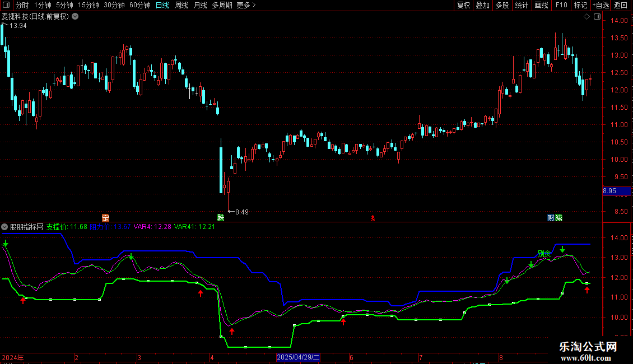Open the 画线 drawing tools
The width and height of the screenshot is (633, 364).
(x=541, y=5)
